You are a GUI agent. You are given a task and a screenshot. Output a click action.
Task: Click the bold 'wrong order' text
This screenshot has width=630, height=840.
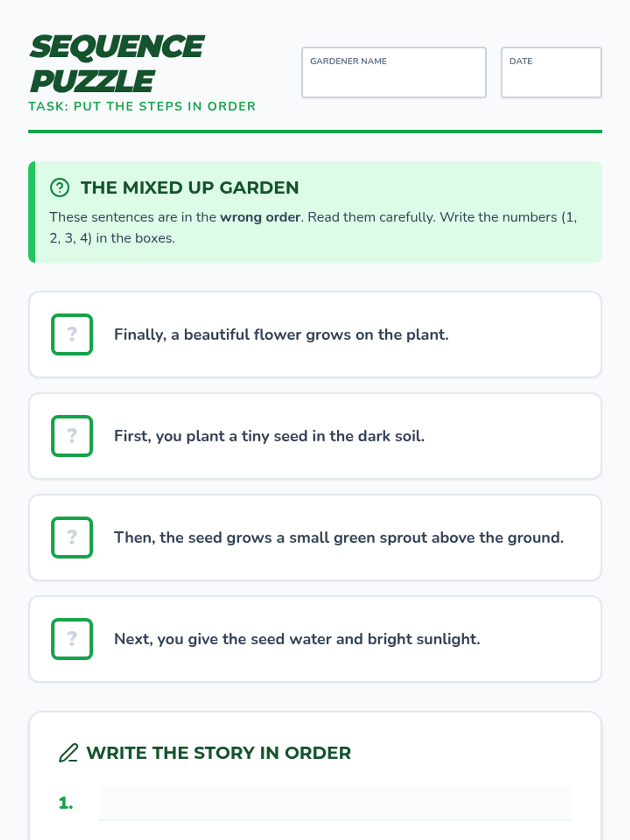coord(260,217)
